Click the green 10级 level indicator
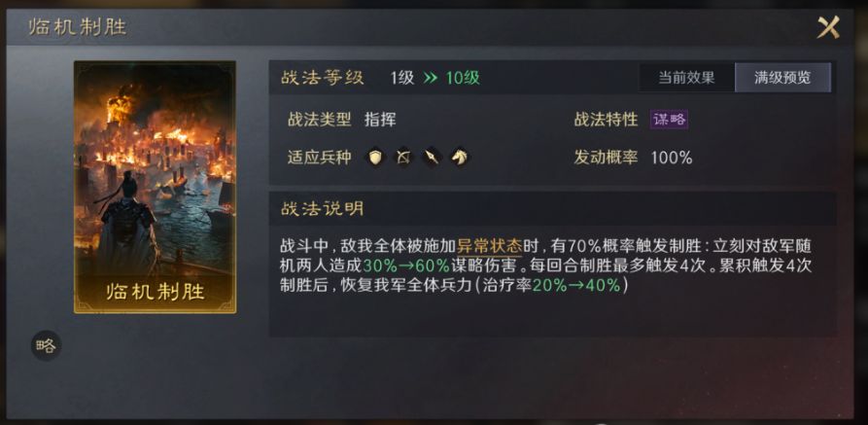This screenshot has width=868, height=425. [463, 78]
